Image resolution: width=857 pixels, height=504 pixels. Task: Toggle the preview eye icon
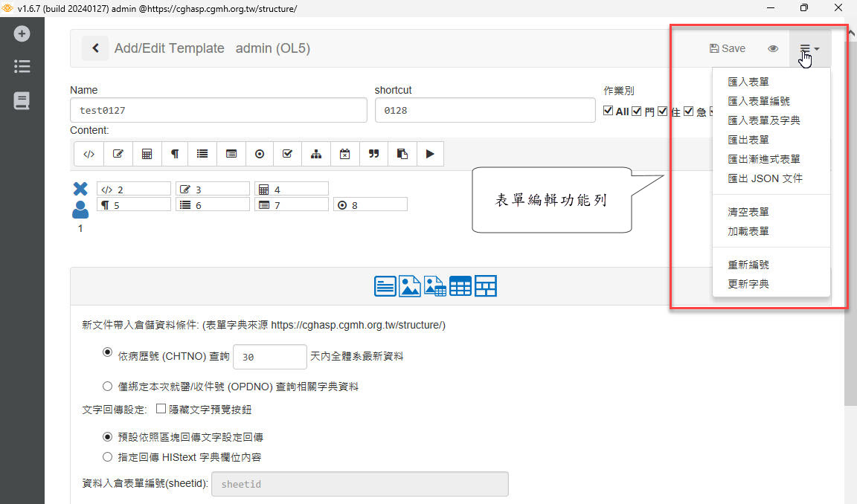pyautogui.click(x=773, y=48)
